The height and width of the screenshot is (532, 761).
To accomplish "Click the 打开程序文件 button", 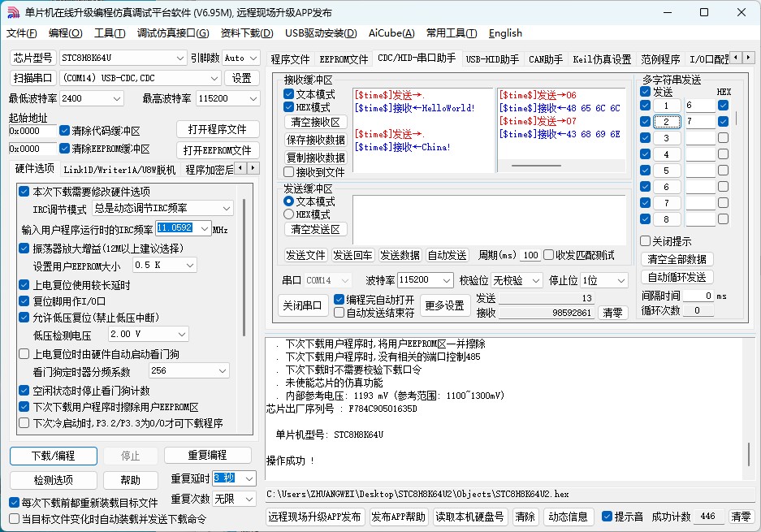I will 218,130.
